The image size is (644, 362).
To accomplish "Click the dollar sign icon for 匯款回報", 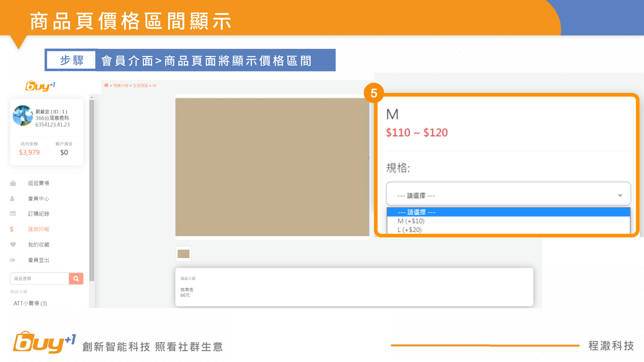I will click(x=12, y=229).
